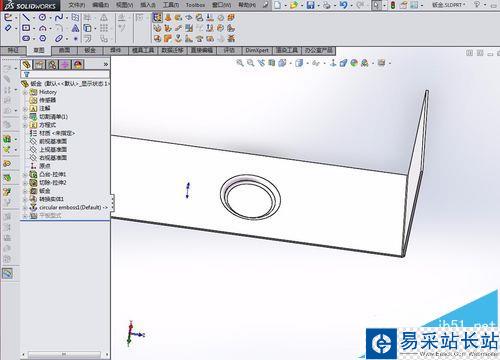Open the Save dropdown arrow
The width and height of the screenshot is (500, 360).
[x=318, y=5]
